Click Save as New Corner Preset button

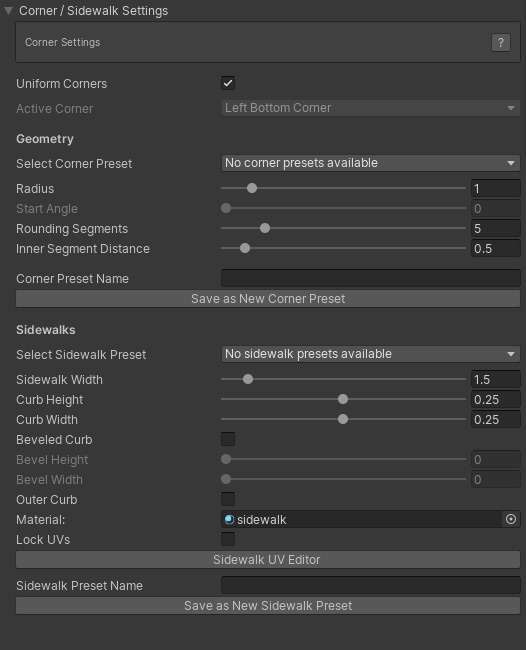tap(268, 298)
